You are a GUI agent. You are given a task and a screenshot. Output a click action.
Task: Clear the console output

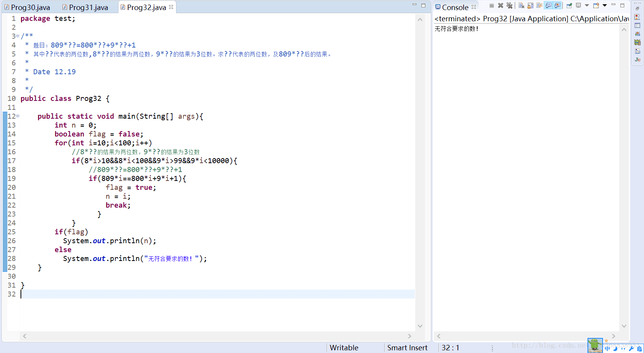[521, 5]
